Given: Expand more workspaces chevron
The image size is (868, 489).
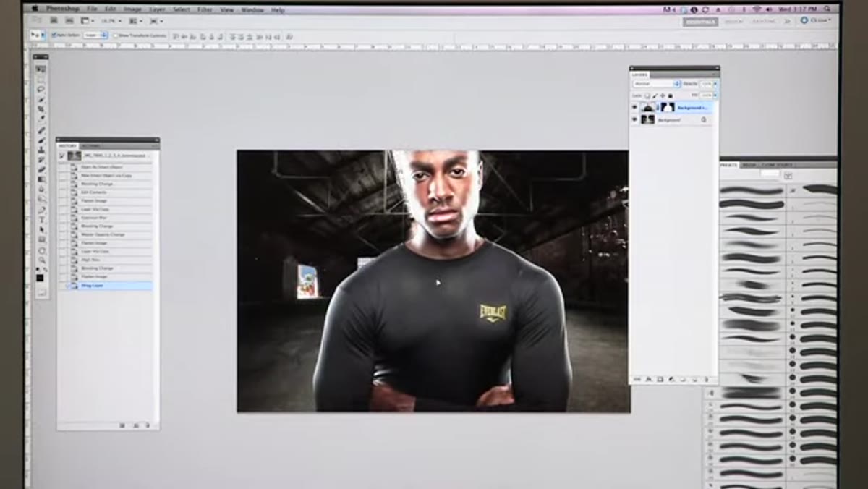Looking at the screenshot, I should (x=787, y=22).
